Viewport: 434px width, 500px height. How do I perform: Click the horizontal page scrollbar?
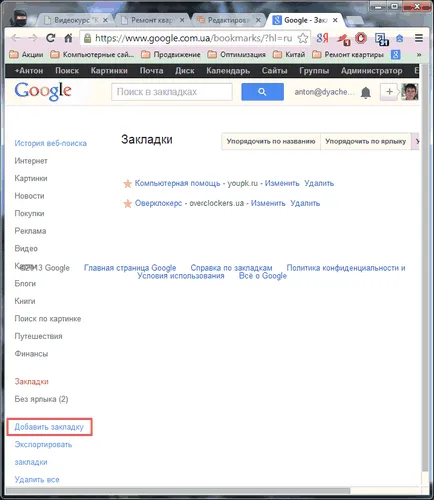coord(178,490)
